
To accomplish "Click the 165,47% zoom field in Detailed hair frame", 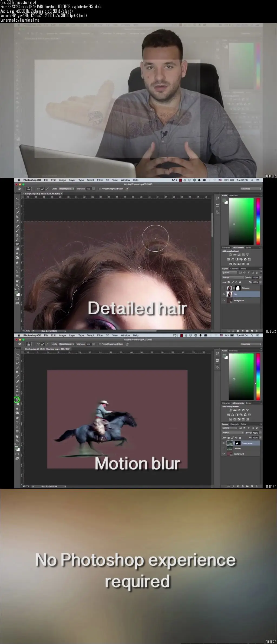I will tap(26, 331).
